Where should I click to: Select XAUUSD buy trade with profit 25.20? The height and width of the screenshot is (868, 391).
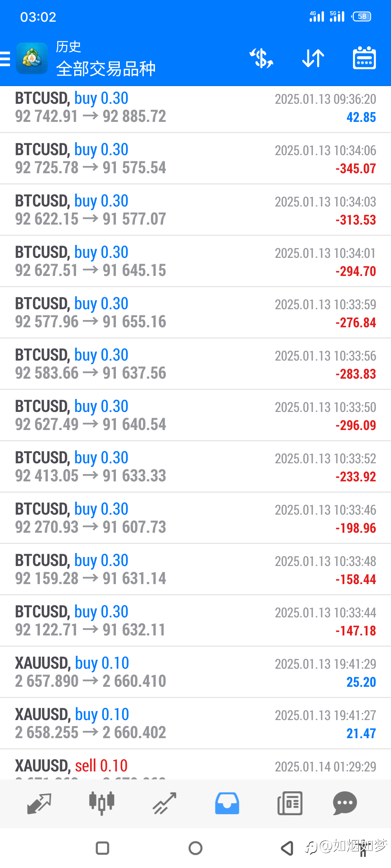pos(195,672)
